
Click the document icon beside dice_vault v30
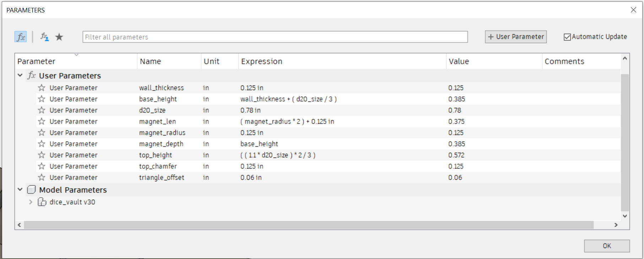(42, 202)
